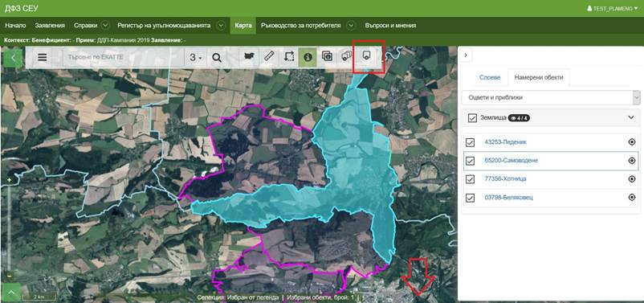Uncheck the 77356-Хотница checkbox
This screenshot has width=644, height=303.
tap(471, 179)
